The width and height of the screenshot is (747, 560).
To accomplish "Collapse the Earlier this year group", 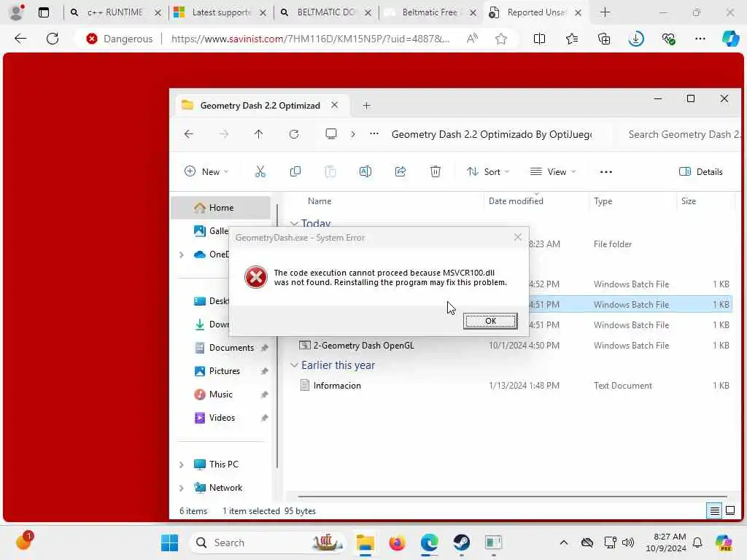I will point(295,365).
